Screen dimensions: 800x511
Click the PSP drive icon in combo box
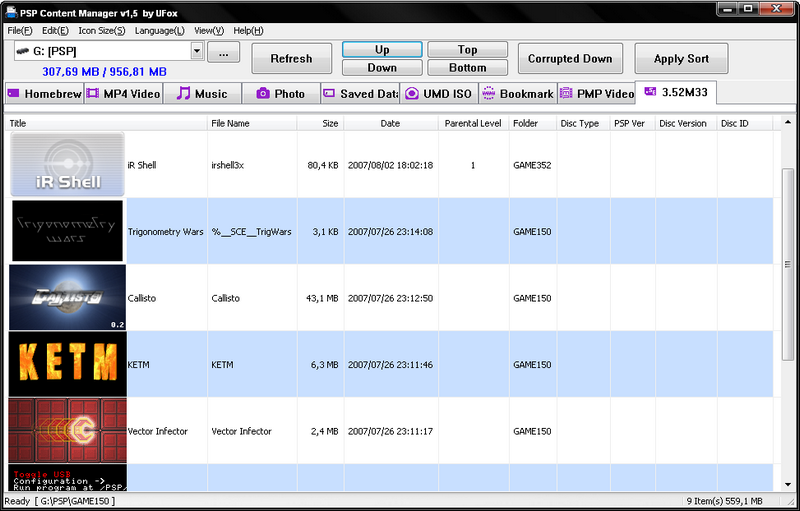(22, 51)
